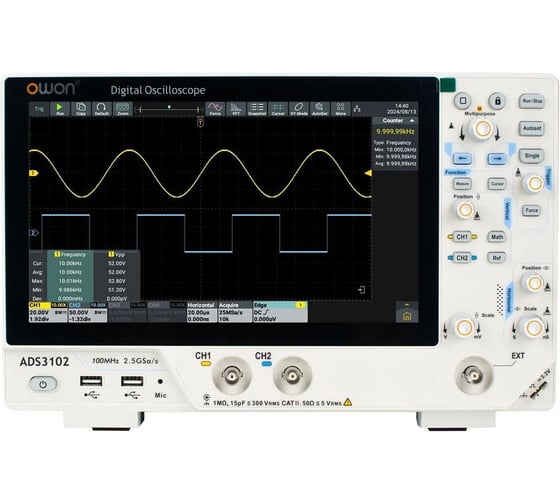Push the Run/Stop hardware button
560x504 pixels.
[532, 101]
